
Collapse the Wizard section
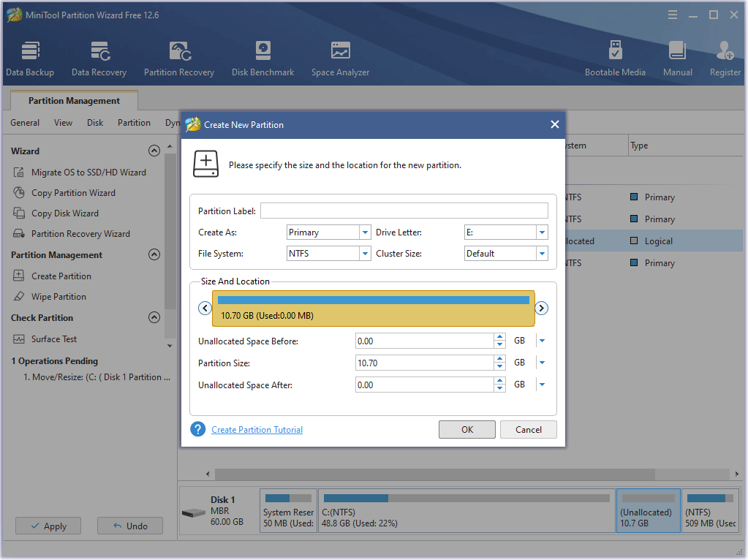coord(154,151)
